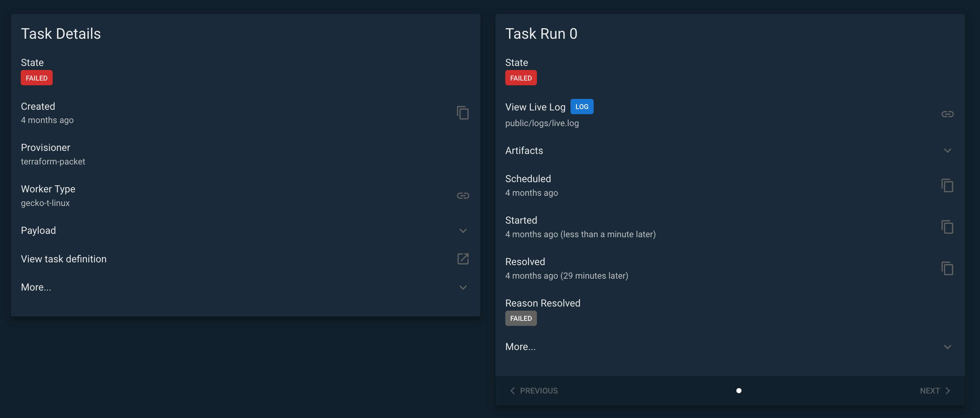The width and height of the screenshot is (980, 418).
Task: Click the FAILED state chip in Task Details
Action: 36,77
